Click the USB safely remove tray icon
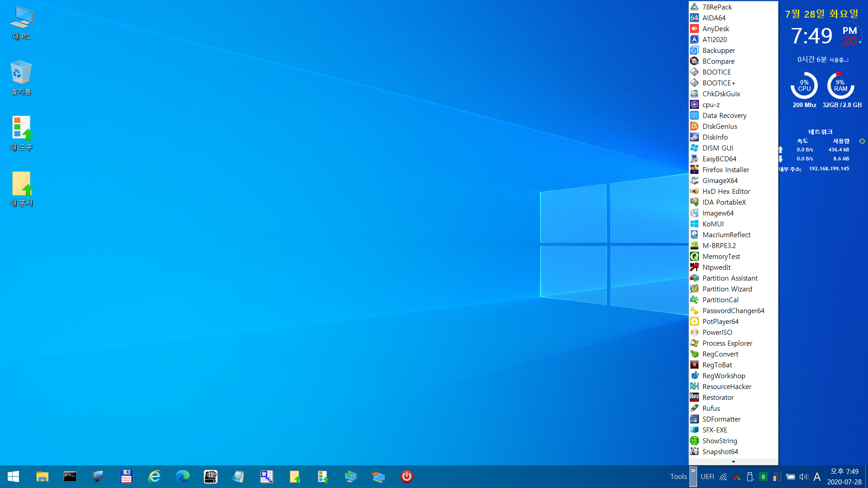The width and height of the screenshot is (868, 488). [x=750, y=477]
